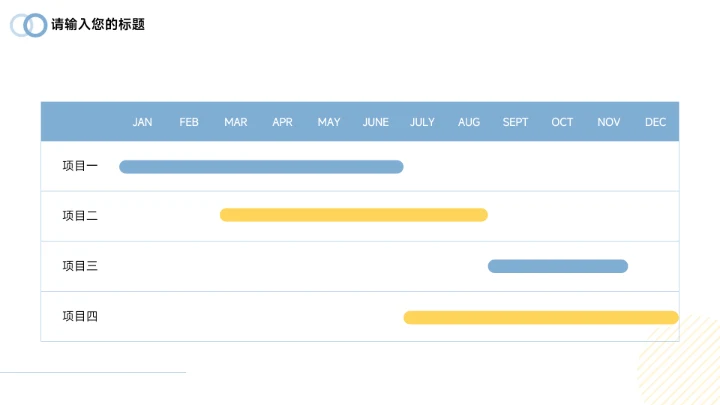Click the DEC month header
The height and width of the screenshot is (405, 720).
(x=656, y=122)
